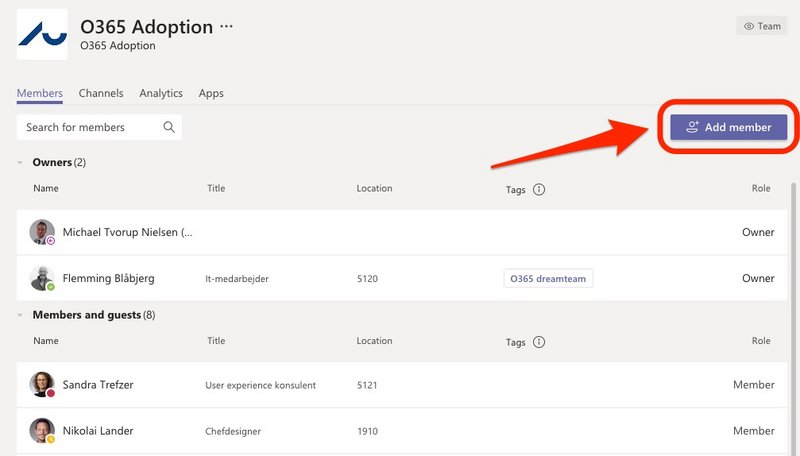The image size is (800, 456).
Task: Click the search magnifier icon
Action: click(169, 127)
